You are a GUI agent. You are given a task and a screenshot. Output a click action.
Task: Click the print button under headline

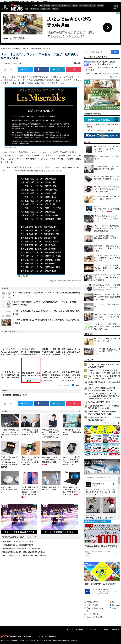click(x=9, y=69)
